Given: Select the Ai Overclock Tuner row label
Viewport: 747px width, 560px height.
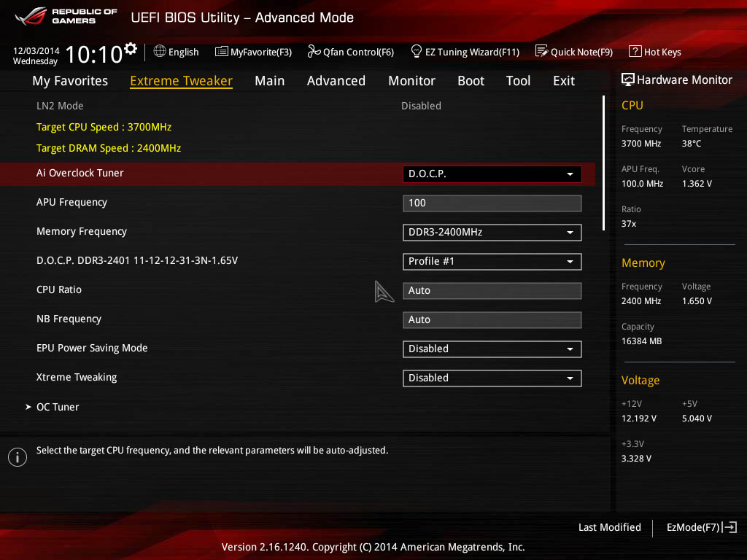Looking at the screenshot, I should pyautogui.click(x=80, y=173).
